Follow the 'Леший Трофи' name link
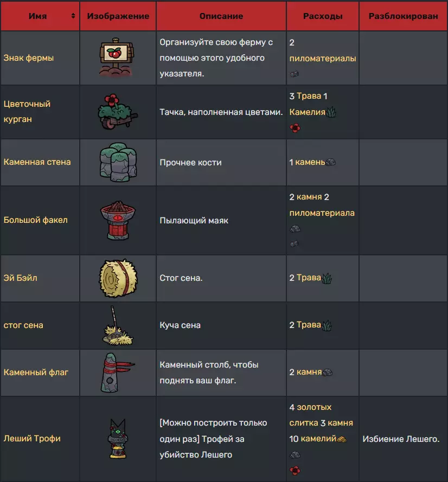The height and width of the screenshot is (482, 448). click(x=32, y=438)
